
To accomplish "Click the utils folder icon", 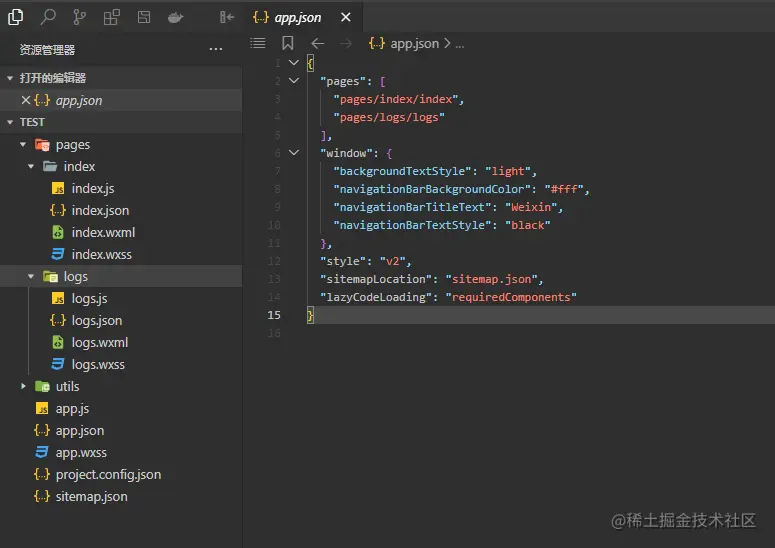I will coord(43,386).
